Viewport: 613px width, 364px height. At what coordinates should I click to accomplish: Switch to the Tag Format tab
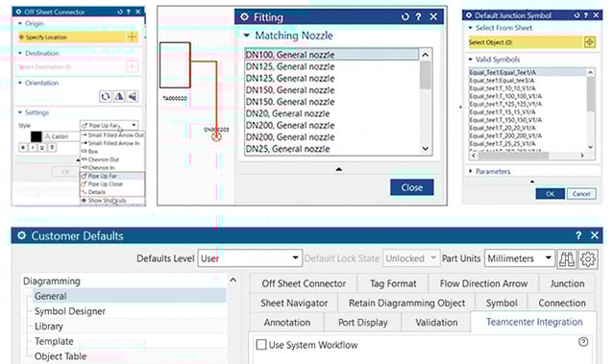[x=393, y=283]
